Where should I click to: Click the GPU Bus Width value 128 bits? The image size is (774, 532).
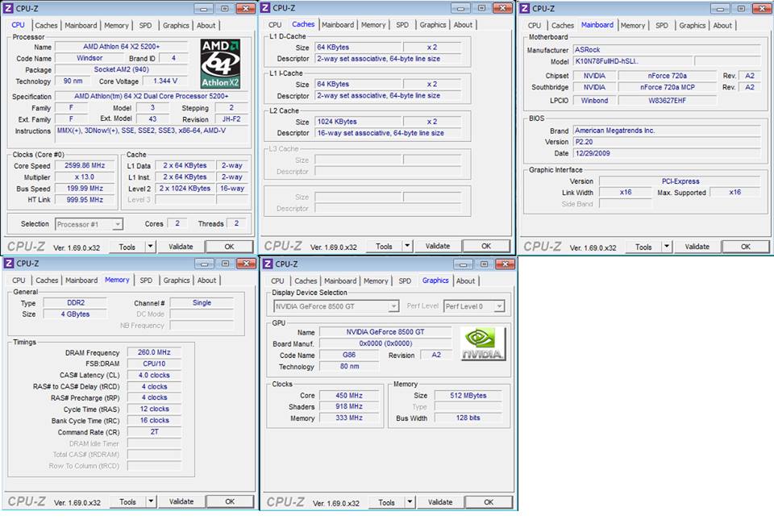[468, 418]
